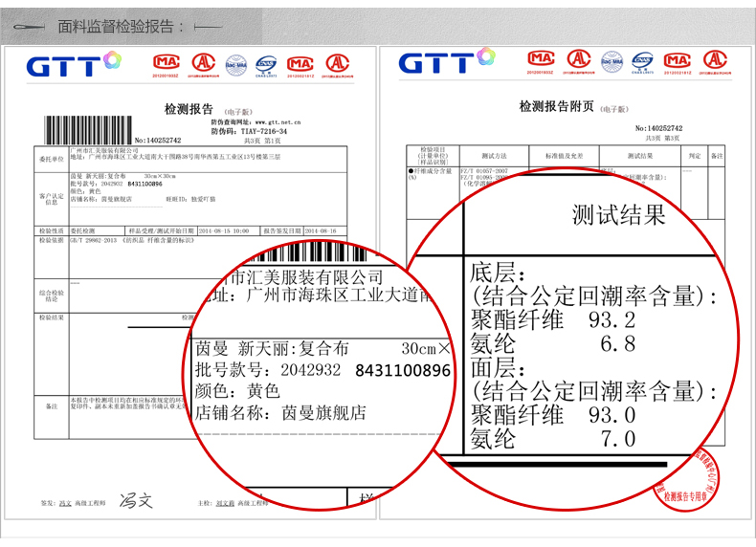Click the ilac-MRA globe logo on the 检测报告附页 page

tap(611, 62)
